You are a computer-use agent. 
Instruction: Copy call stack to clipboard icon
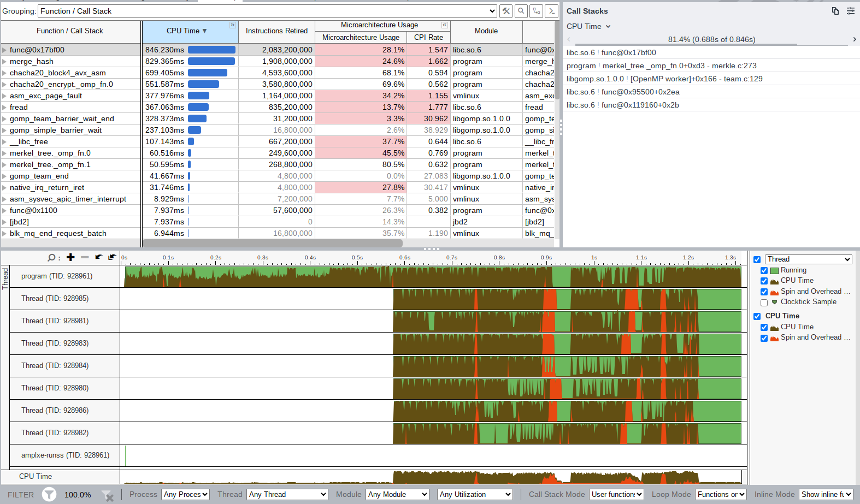coord(835,11)
